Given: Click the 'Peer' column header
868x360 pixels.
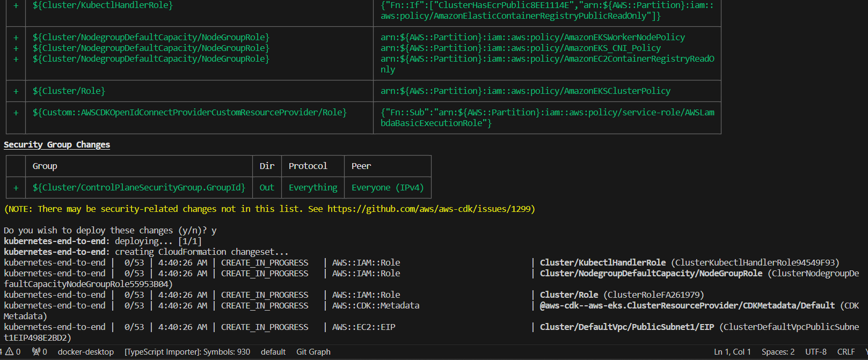Looking at the screenshot, I should coord(361,166).
